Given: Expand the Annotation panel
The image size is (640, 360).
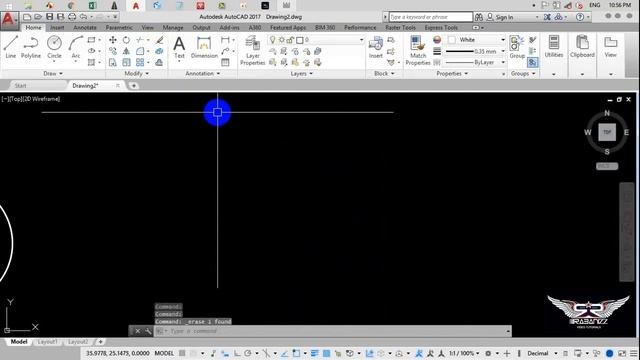Looking at the screenshot, I should pos(203,73).
